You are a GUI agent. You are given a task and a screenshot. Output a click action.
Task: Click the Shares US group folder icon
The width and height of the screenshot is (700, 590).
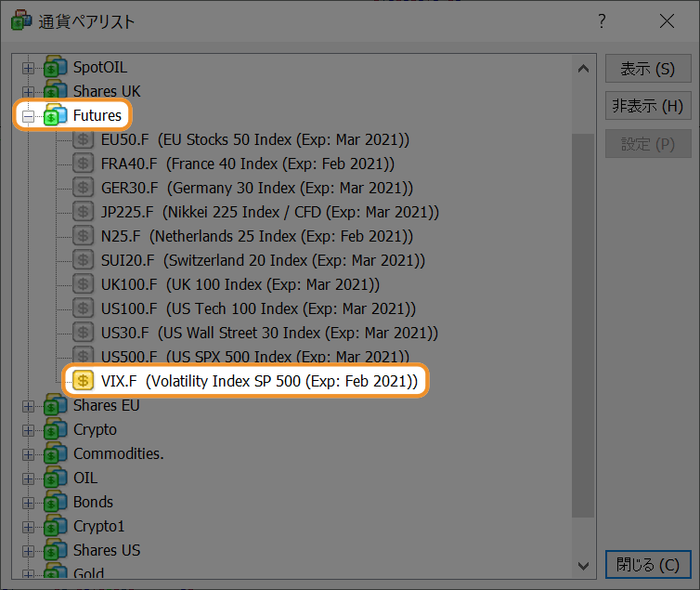click(x=56, y=550)
